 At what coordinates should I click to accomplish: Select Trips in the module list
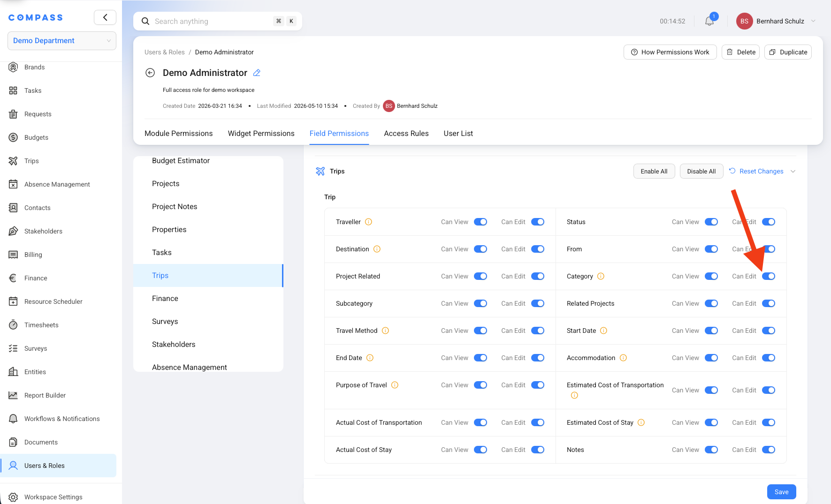pos(208,276)
